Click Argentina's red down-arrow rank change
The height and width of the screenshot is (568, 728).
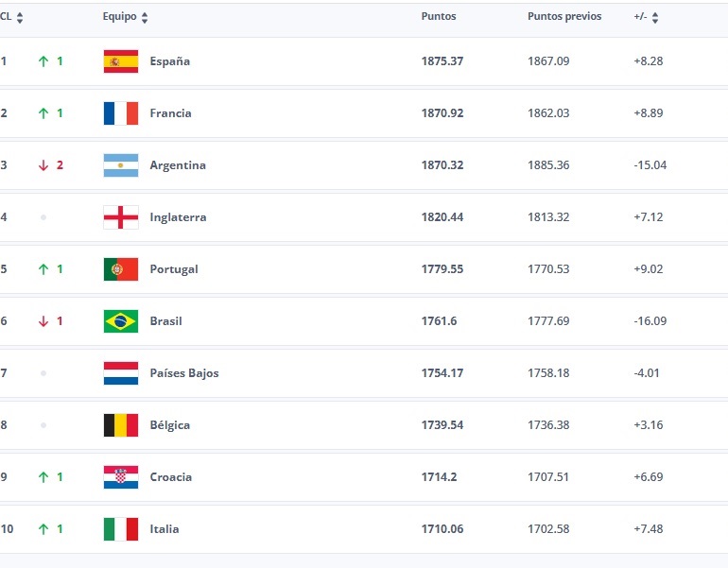[x=43, y=165]
